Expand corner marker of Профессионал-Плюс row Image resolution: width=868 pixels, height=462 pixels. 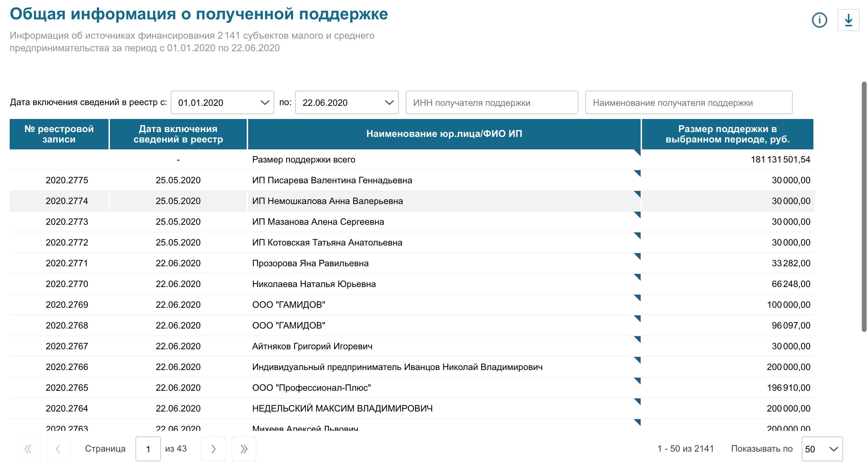pyautogui.click(x=638, y=381)
